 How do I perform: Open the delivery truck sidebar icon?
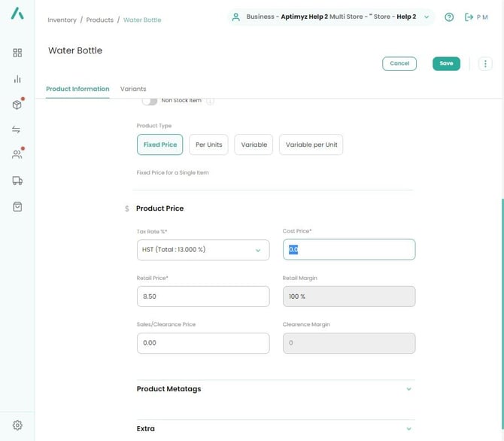[17, 181]
